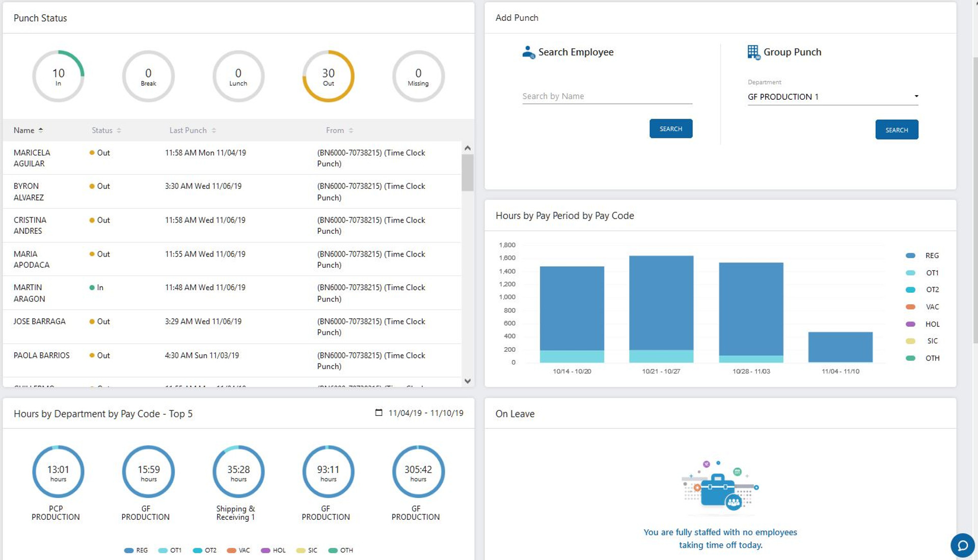Click the GF PRODUCTION 305:42 hours donut
Screen dimensions: 978x560
click(418, 471)
